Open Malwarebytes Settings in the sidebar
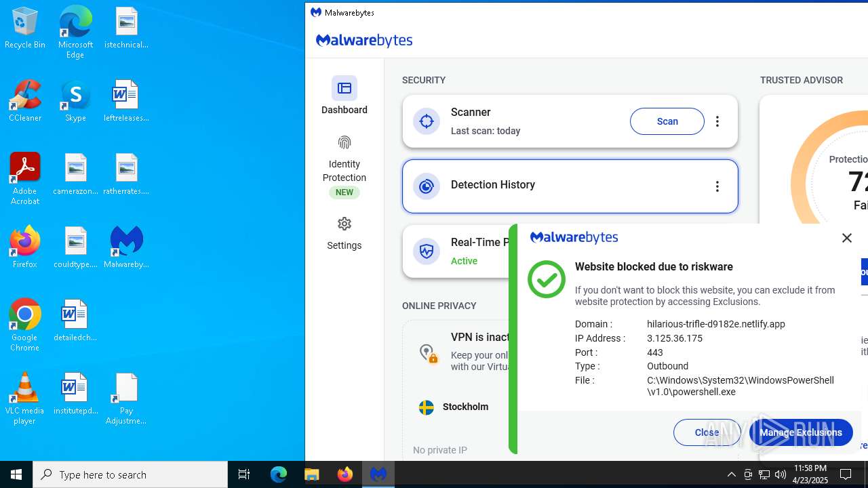Viewport: 868px width, 488px height. click(344, 233)
